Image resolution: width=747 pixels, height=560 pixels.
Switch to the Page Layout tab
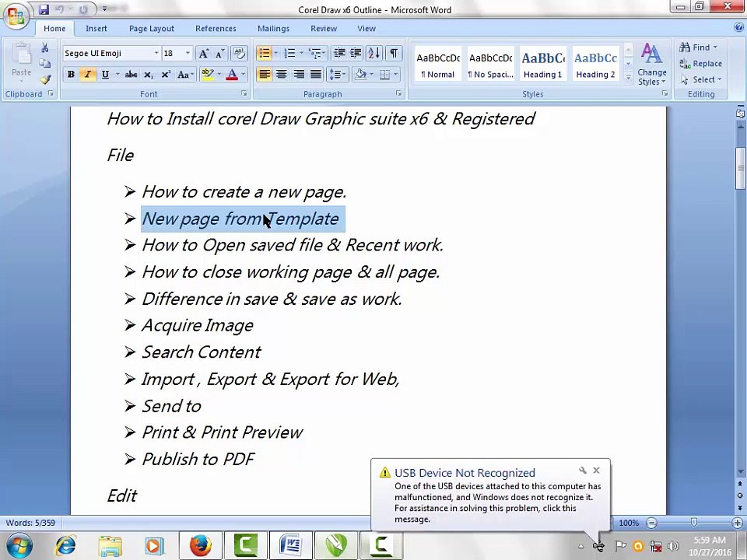[x=152, y=29]
